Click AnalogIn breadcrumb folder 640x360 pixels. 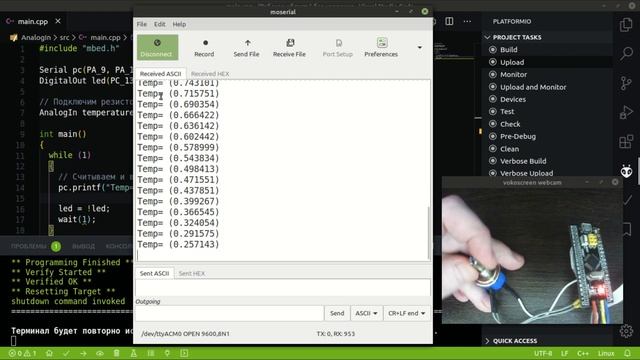click(x=36, y=38)
